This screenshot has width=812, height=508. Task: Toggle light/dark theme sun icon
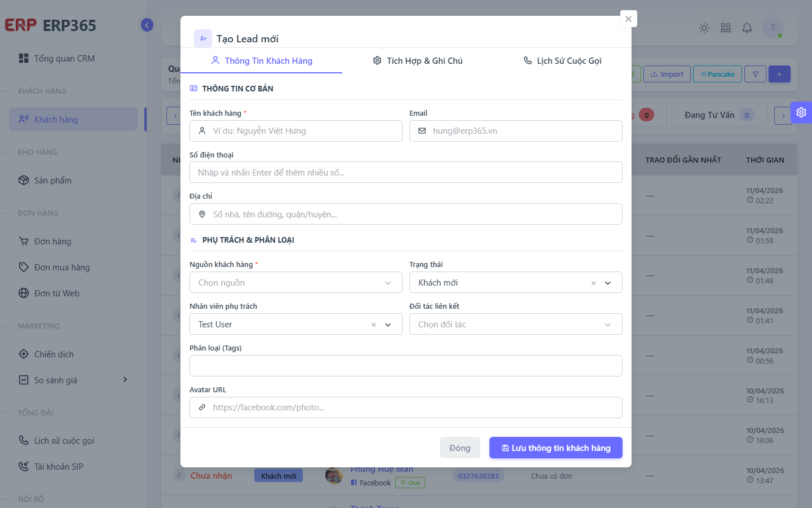coord(704,28)
